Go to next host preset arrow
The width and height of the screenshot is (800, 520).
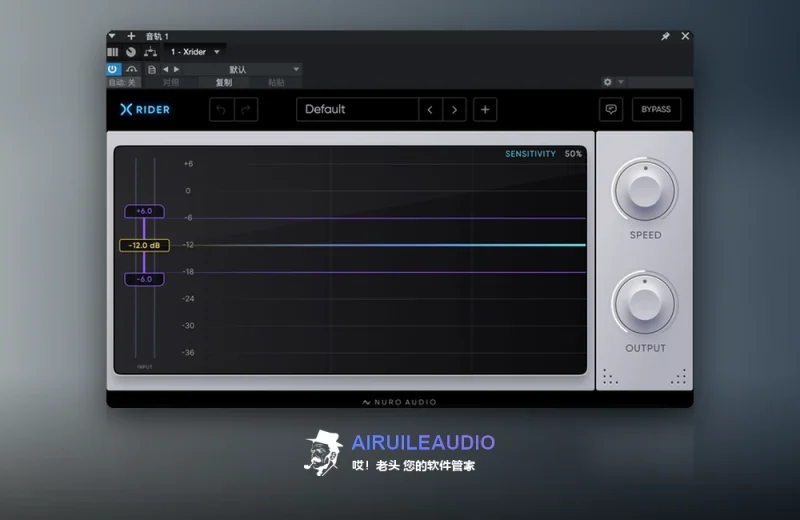[x=177, y=69]
